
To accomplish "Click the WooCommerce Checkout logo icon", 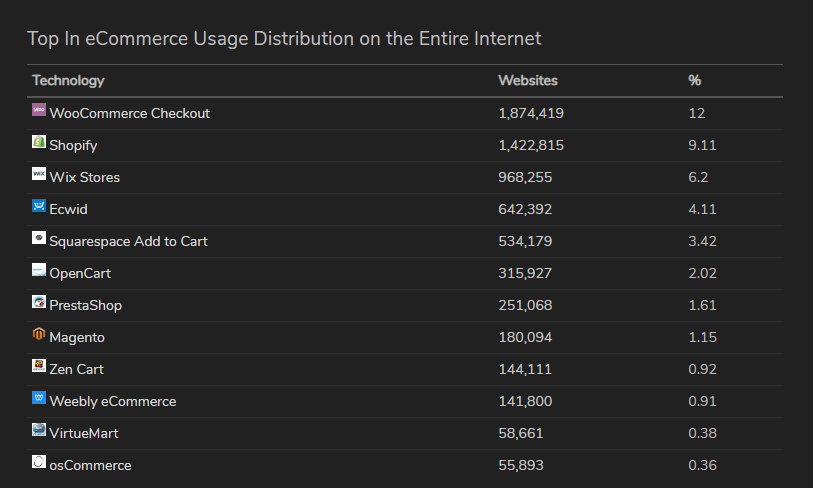I will click(39, 109).
